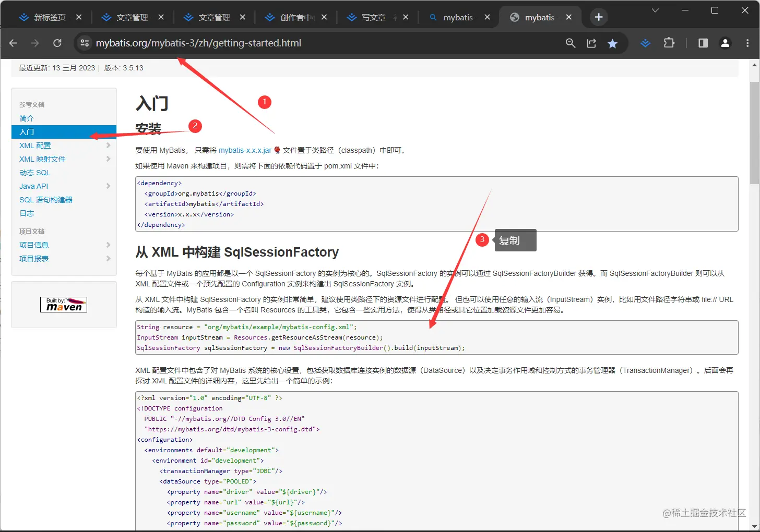760x532 pixels.
Task: Follow the mybatis-x.x.x.jar download link
Action: (x=245, y=150)
